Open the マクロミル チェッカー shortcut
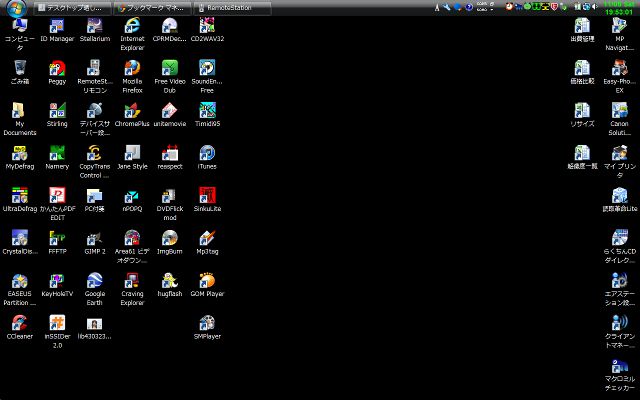 (620, 375)
